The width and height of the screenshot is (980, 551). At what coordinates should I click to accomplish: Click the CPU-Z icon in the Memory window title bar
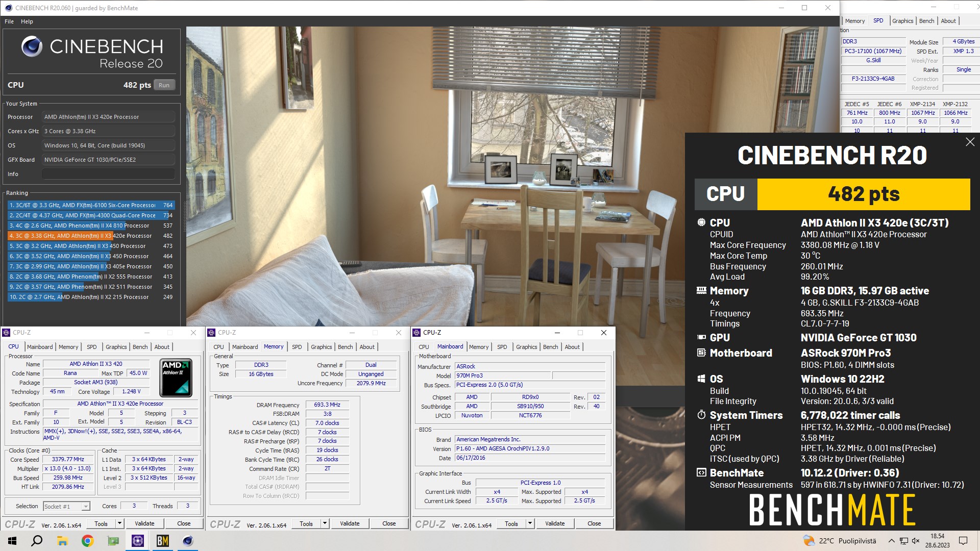212,333
